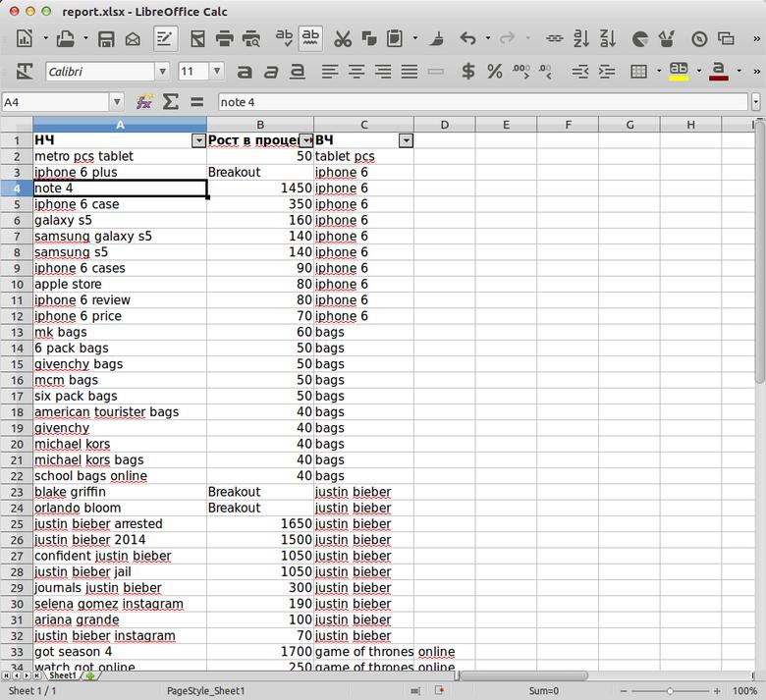Insert a hyperlink
The image size is (766, 700).
coord(555,38)
